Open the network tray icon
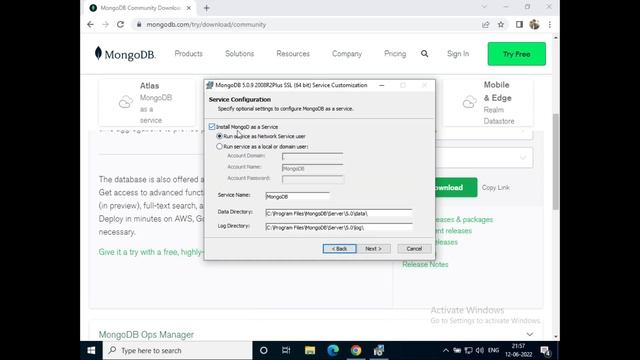Viewport: 640px width, 360px height. pos(469,351)
